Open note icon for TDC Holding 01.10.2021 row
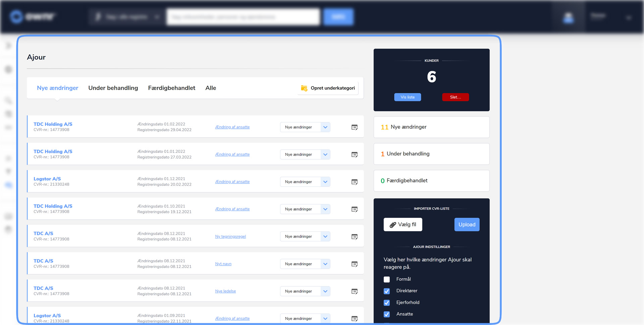This screenshot has height=325, width=644. 355,209
